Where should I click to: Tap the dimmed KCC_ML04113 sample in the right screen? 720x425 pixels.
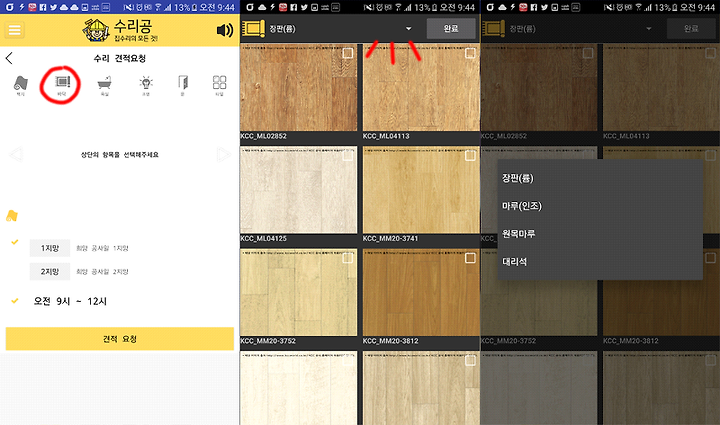(661, 87)
